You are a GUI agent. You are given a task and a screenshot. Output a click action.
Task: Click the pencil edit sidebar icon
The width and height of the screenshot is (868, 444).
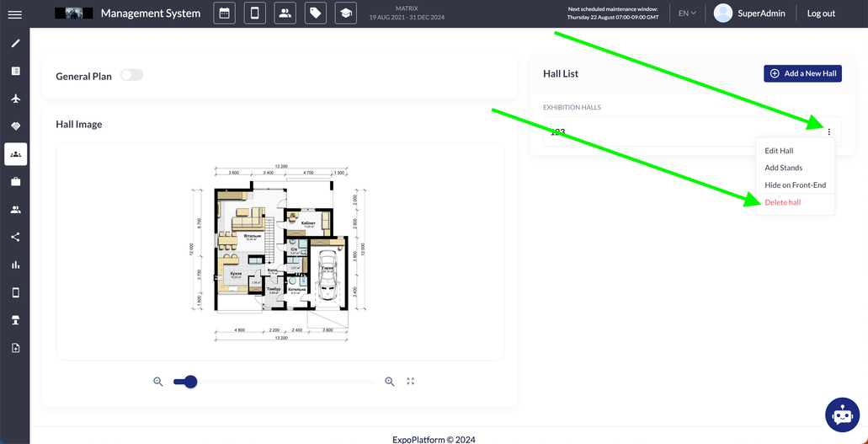click(15, 43)
